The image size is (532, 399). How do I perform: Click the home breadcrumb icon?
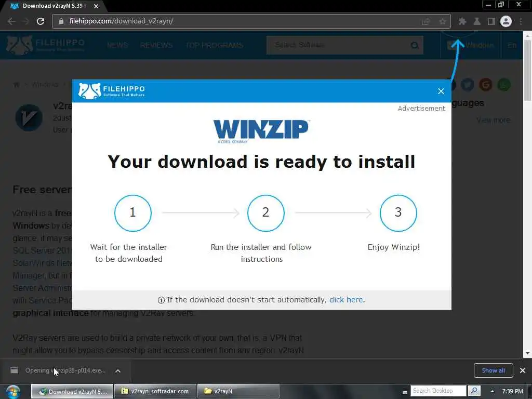(x=16, y=85)
